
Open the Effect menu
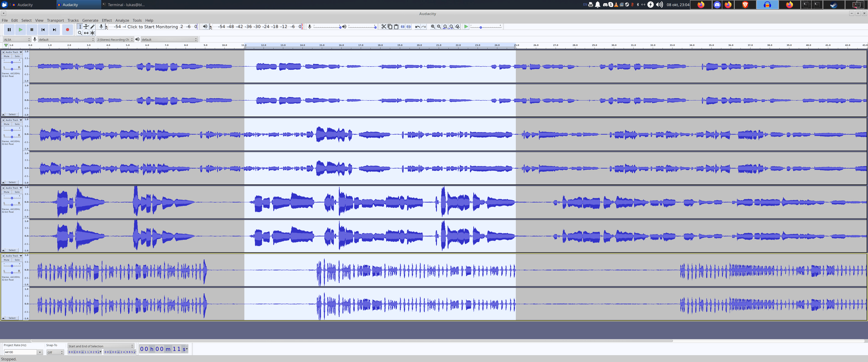[x=106, y=20]
